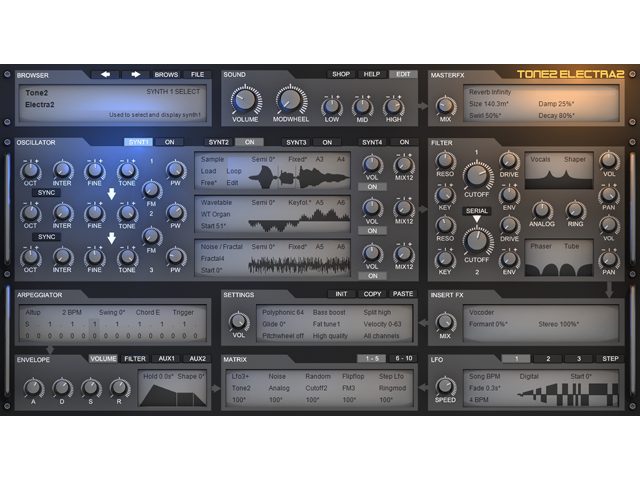Adjust the envelope attack A knob

click(33, 388)
